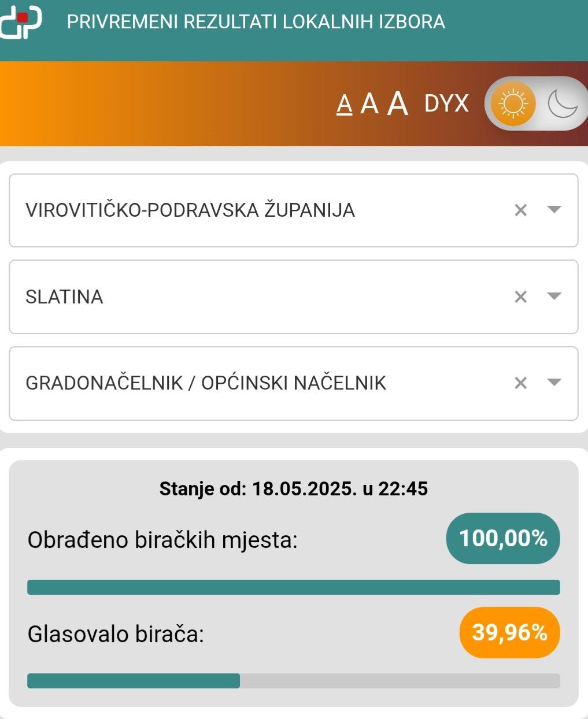Click the 100,00% processed polling stations badge
The height and width of the screenshot is (719, 588).
[503, 539]
